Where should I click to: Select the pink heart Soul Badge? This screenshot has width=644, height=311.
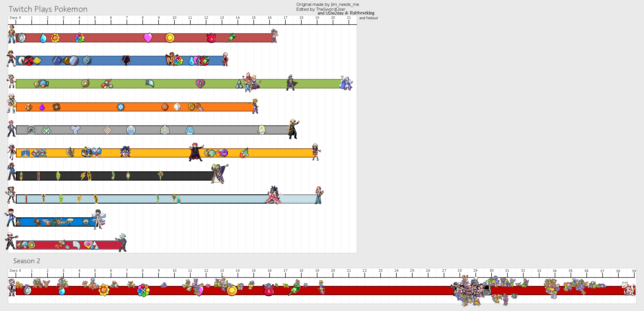148,38
